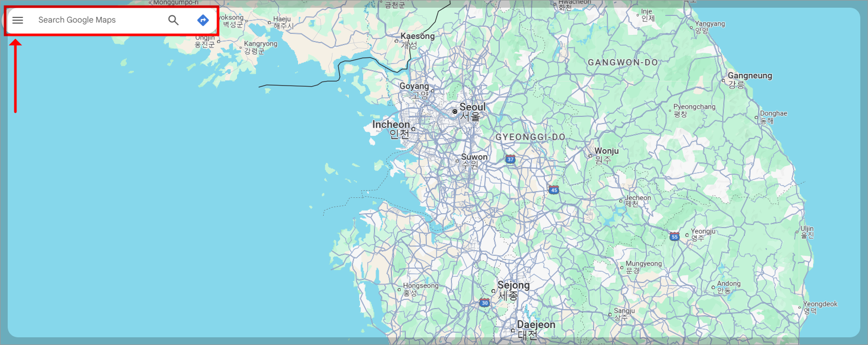Select the Sejong city label
The image size is (868, 345).
pyautogui.click(x=513, y=290)
